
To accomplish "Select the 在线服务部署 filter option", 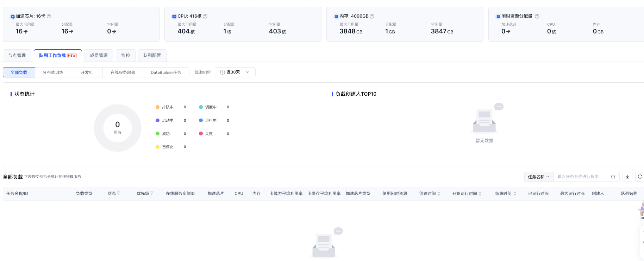I will point(123,72).
